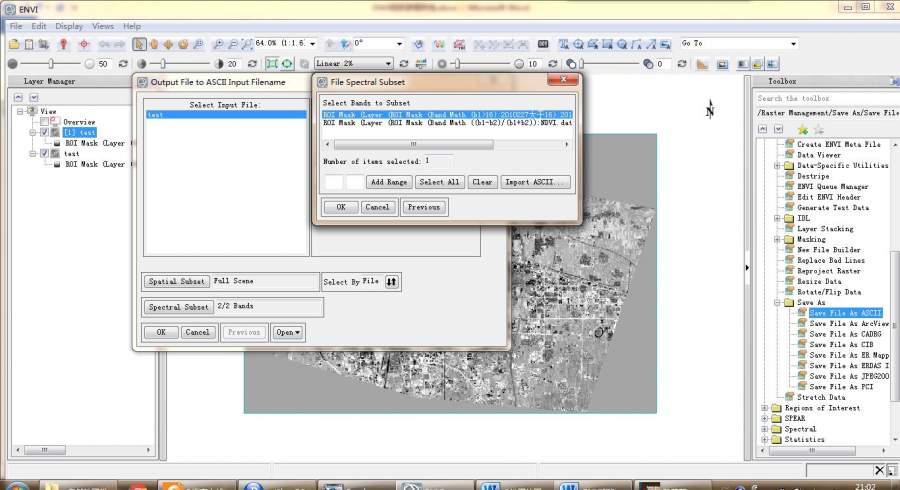Expand the Masking folder in Toolbox
This screenshot has height=490, width=900.
[777, 239]
